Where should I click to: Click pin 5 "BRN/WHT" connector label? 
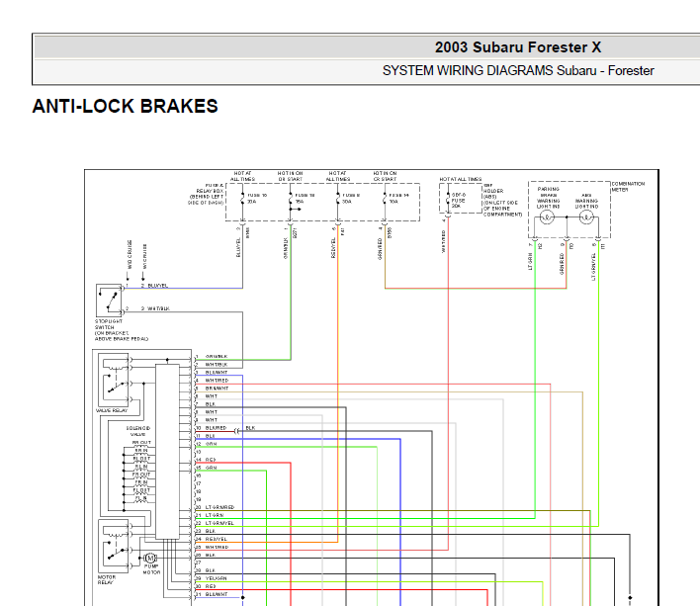pyautogui.click(x=217, y=389)
